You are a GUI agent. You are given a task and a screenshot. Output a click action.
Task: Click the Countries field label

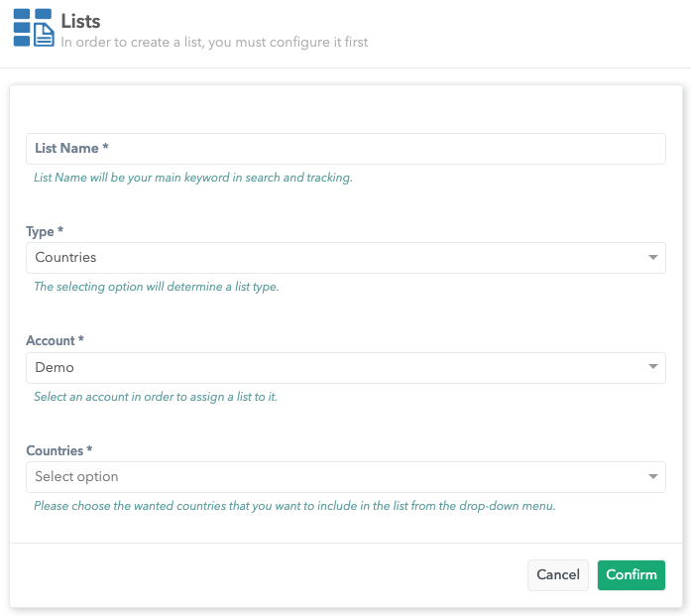click(58, 450)
